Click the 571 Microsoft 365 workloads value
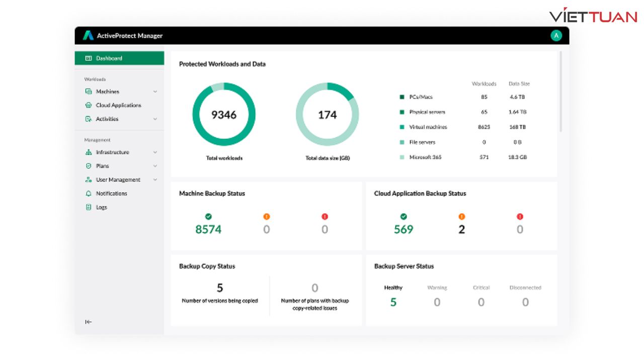 (x=484, y=157)
